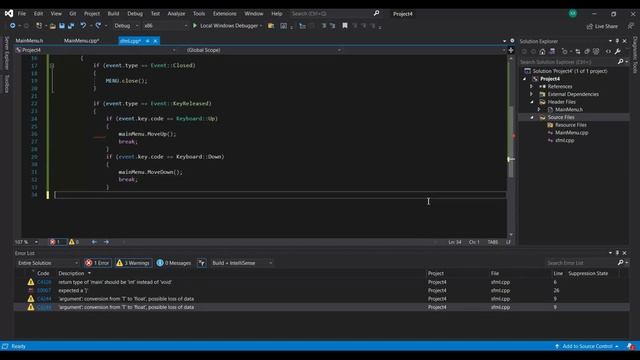
Task: Open the Build menu
Action: click(x=113, y=13)
